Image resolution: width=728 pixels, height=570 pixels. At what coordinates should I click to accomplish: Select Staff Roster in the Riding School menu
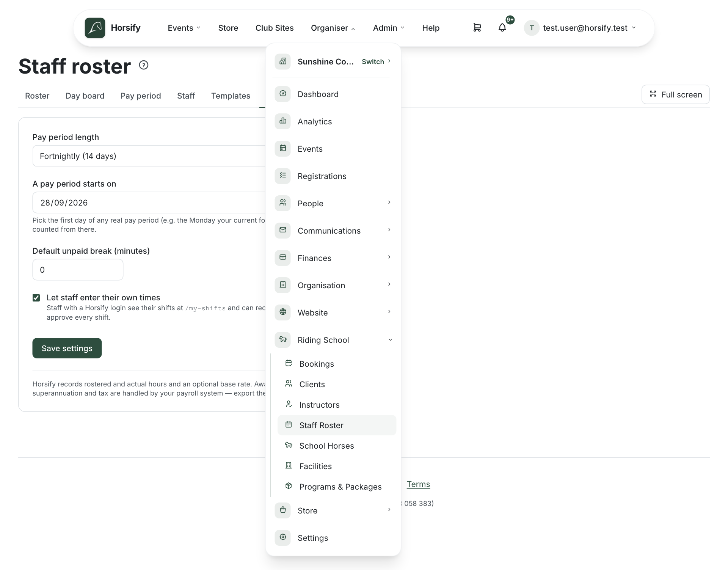pos(337,425)
